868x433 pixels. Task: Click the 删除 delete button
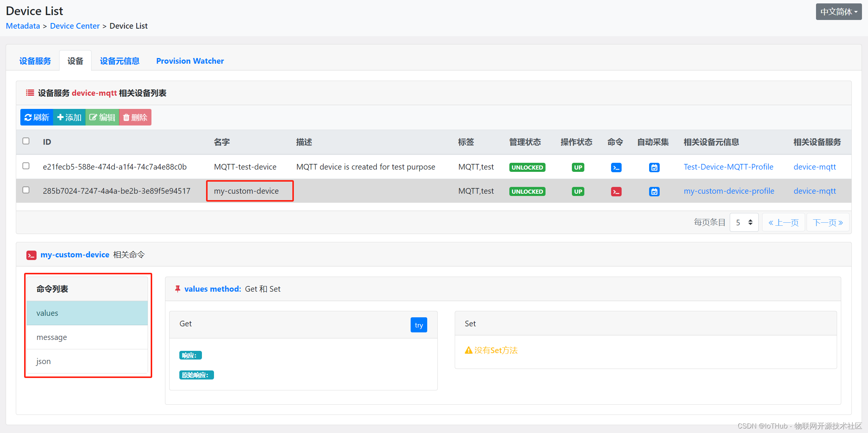tap(135, 118)
